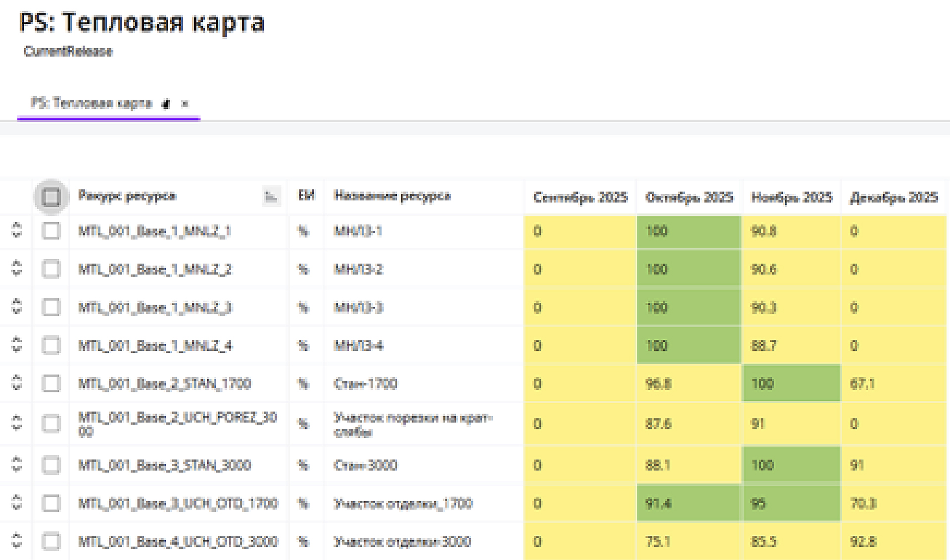Click the pin icon on the PS: Тепловая карта tab
The height and width of the screenshot is (560, 950).
[x=167, y=103]
